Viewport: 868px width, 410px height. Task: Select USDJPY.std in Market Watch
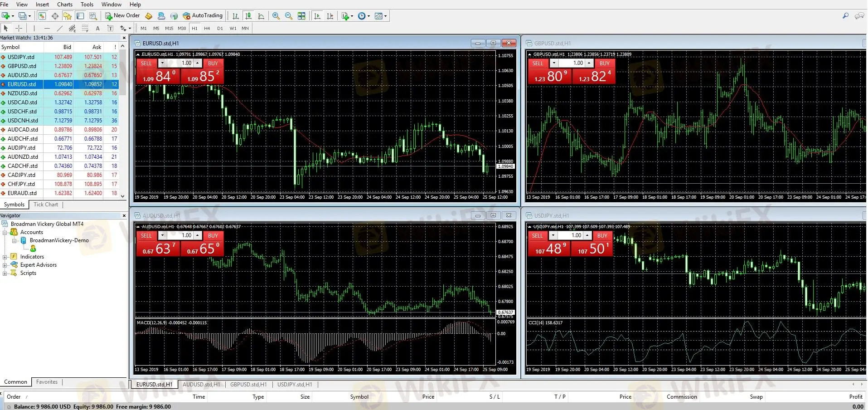coord(21,57)
